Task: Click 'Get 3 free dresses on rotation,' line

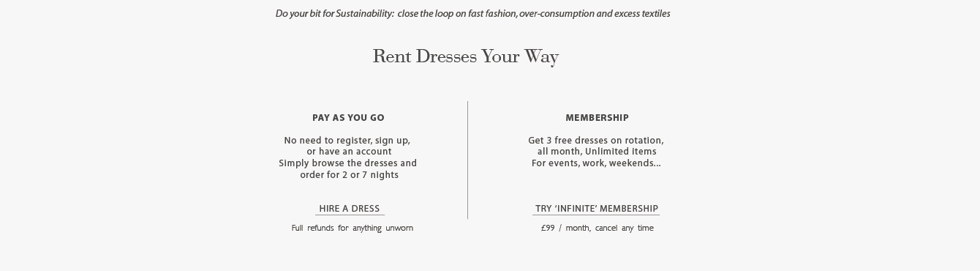Action: coord(596,141)
